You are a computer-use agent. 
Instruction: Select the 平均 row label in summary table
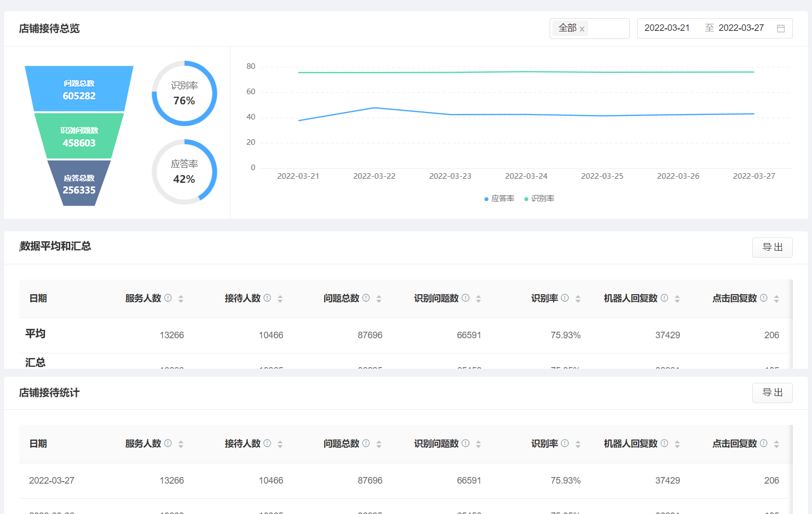(x=35, y=334)
